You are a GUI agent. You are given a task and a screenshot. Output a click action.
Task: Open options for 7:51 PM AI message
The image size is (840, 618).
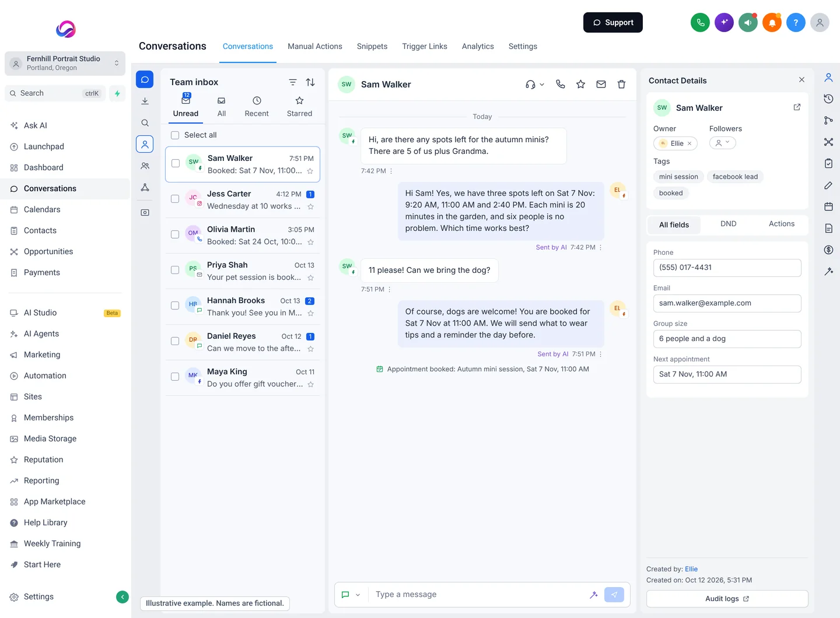(x=600, y=354)
